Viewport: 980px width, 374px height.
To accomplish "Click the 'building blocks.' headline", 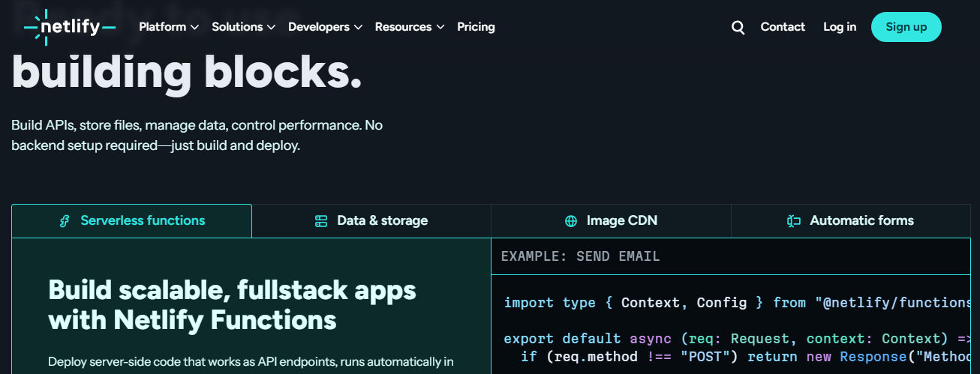I will [187, 73].
